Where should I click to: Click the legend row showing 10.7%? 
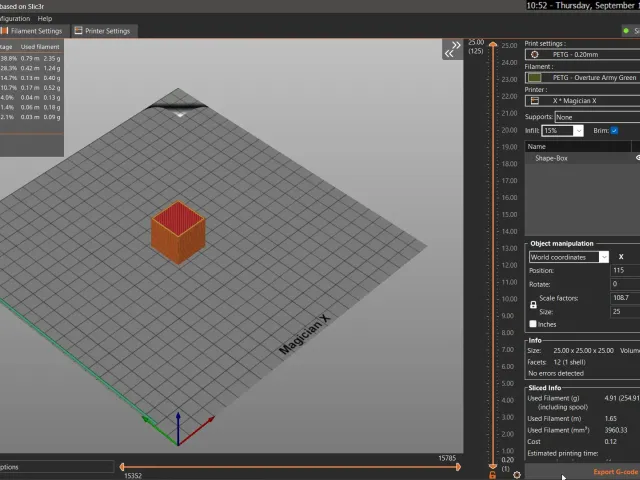(31, 88)
